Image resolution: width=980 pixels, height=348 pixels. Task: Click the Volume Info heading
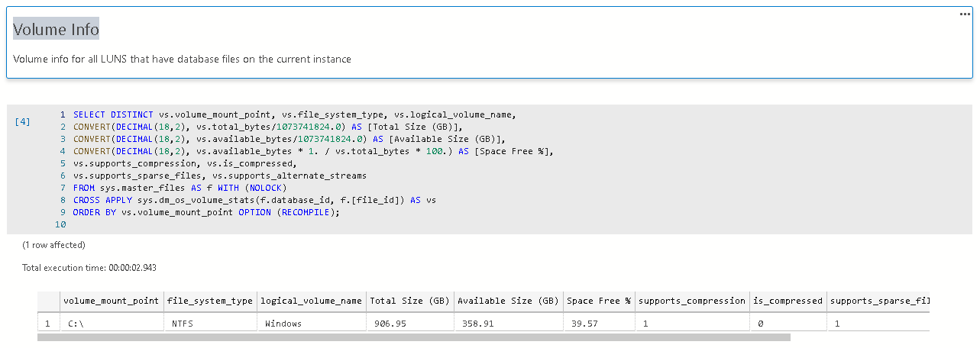[x=56, y=30]
